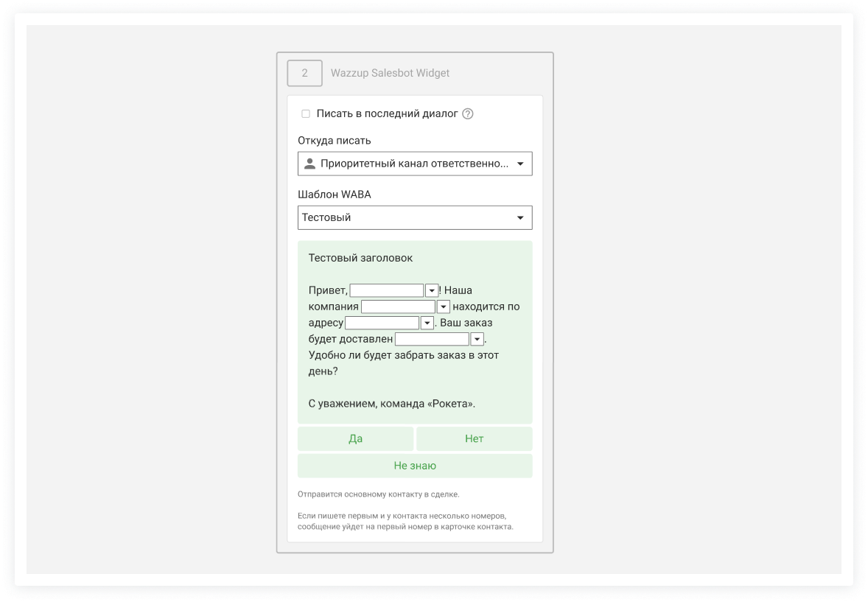
Task: Expand variable list next to "Привет," field
Action: click(x=432, y=291)
